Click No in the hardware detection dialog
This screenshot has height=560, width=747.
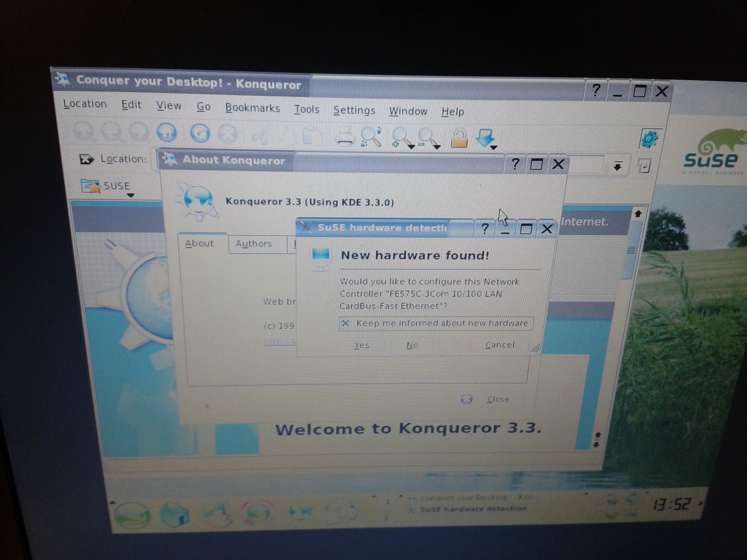click(x=412, y=345)
